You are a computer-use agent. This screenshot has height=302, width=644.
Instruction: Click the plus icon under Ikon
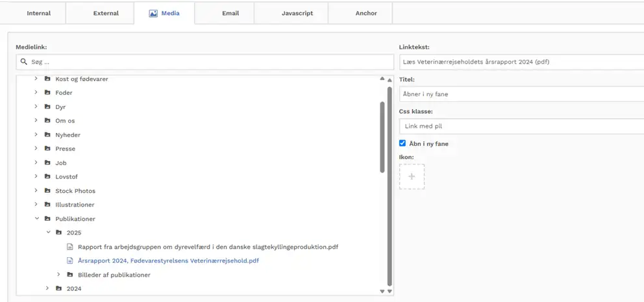click(x=412, y=177)
